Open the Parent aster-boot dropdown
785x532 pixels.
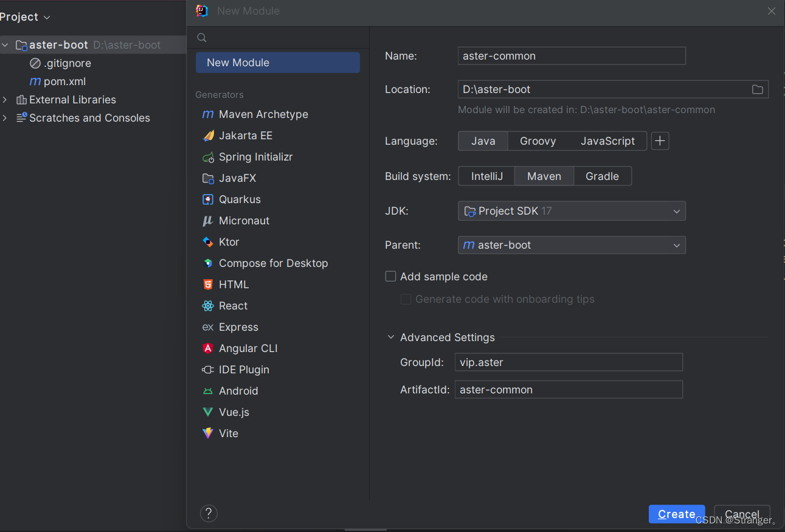pos(572,245)
